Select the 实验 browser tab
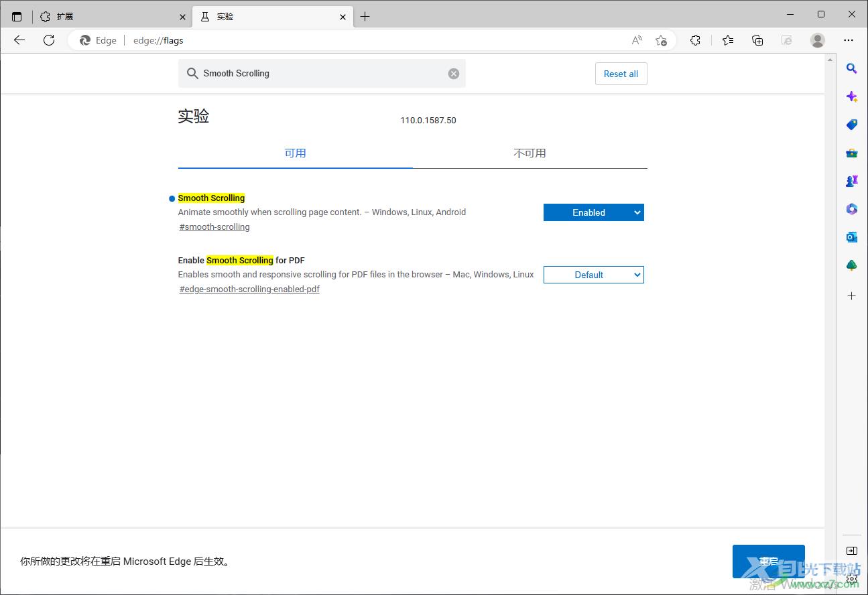868x595 pixels. tap(272, 17)
